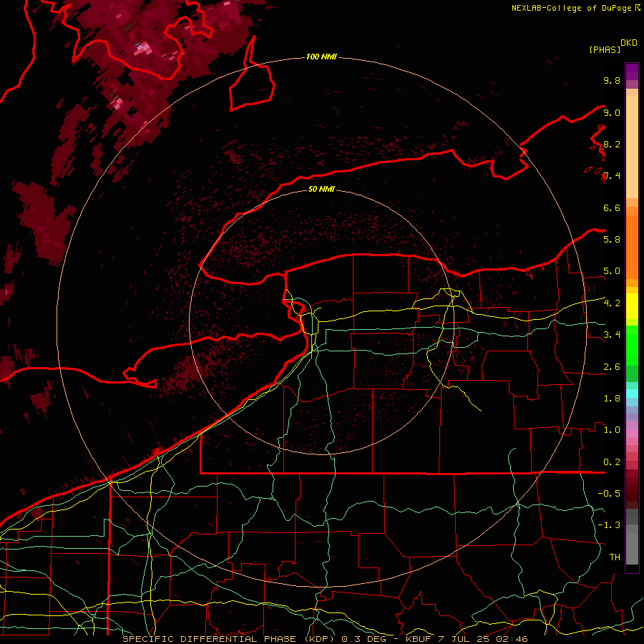Click the 'KBUF' radar site identifier

pyautogui.click(x=419, y=639)
